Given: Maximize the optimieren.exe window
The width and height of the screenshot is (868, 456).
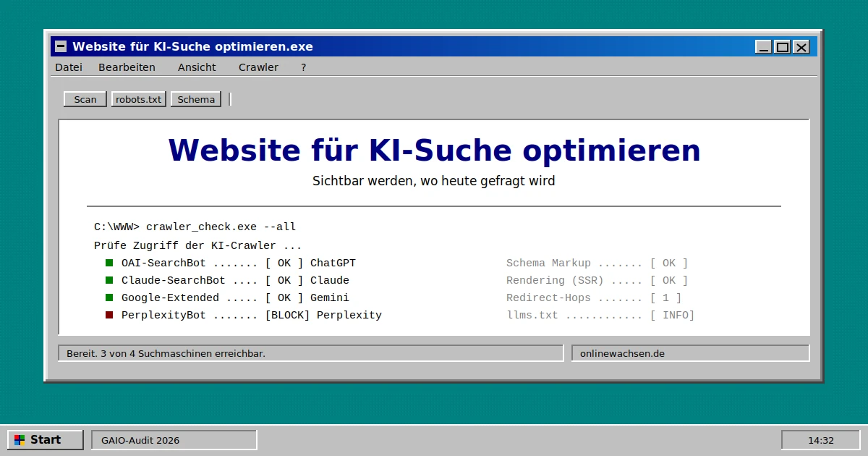Looking at the screenshot, I should tap(782, 47).
